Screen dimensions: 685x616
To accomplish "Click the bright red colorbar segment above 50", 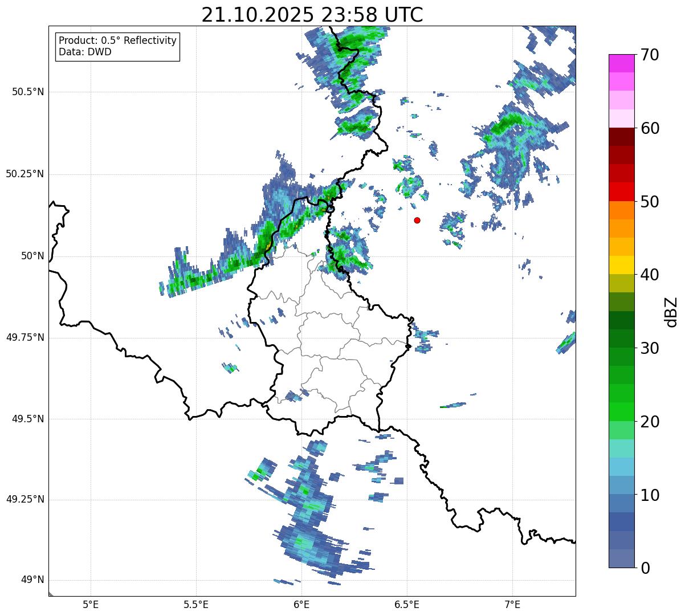I will (x=622, y=191).
